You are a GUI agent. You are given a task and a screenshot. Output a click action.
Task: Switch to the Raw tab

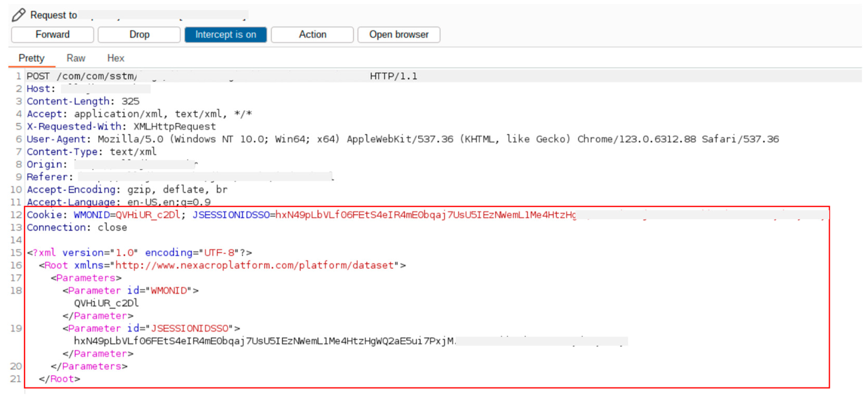(x=76, y=58)
